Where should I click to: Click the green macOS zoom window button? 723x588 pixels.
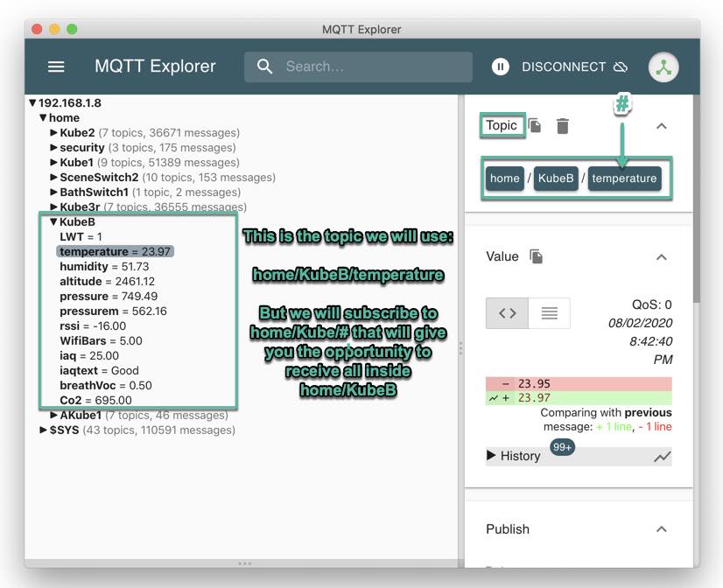72,29
